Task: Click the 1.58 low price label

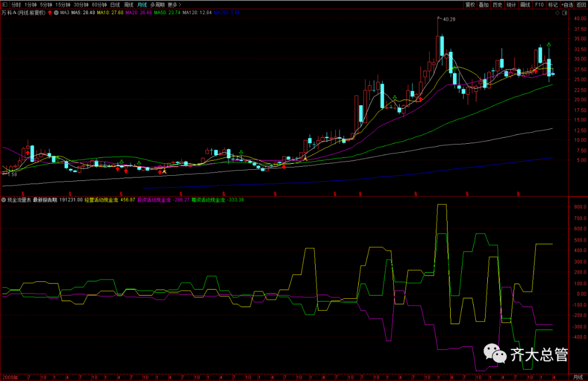Action: click(x=12, y=174)
